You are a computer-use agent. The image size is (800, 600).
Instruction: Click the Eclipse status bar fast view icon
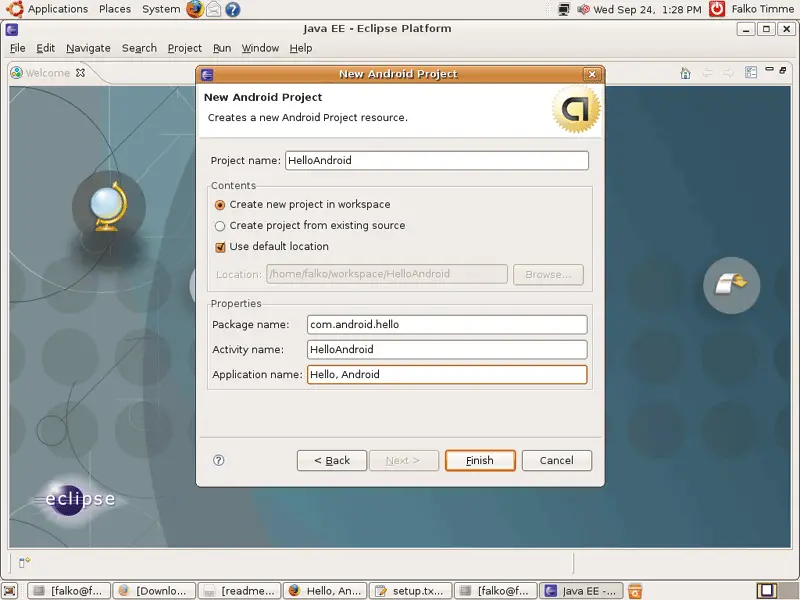[x=24, y=562]
